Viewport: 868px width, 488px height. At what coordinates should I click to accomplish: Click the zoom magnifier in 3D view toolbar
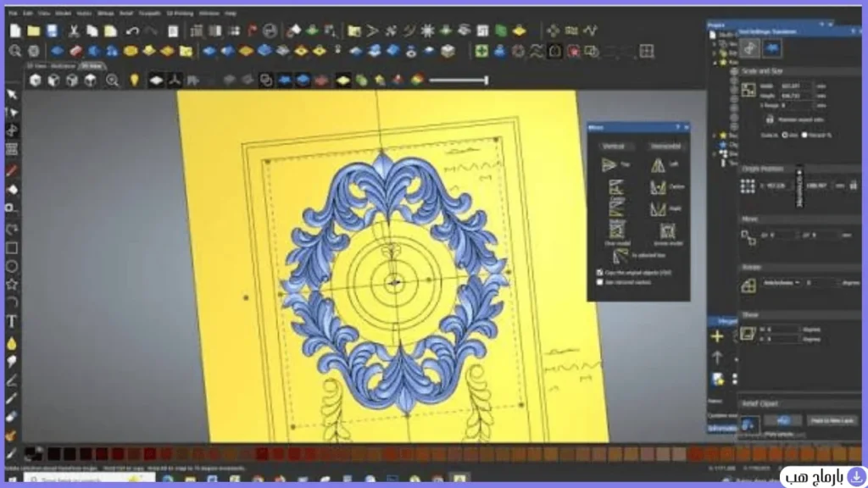[113, 80]
